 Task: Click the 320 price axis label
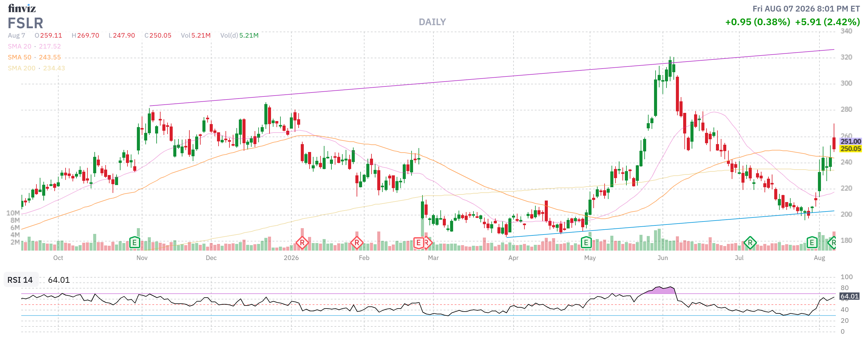(x=846, y=57)
